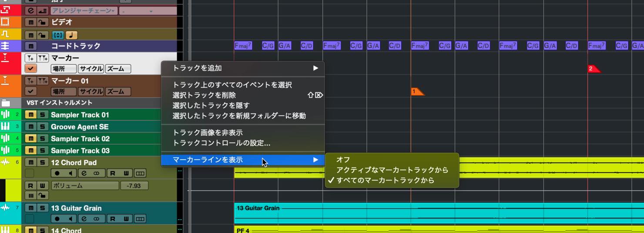This screenshot has height=233, width=644.
Task: Solo Sampler Track 03
Action: [x=42, y=150]
